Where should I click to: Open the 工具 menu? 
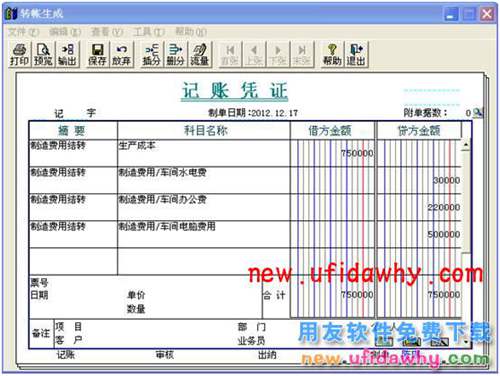(149, 32)
